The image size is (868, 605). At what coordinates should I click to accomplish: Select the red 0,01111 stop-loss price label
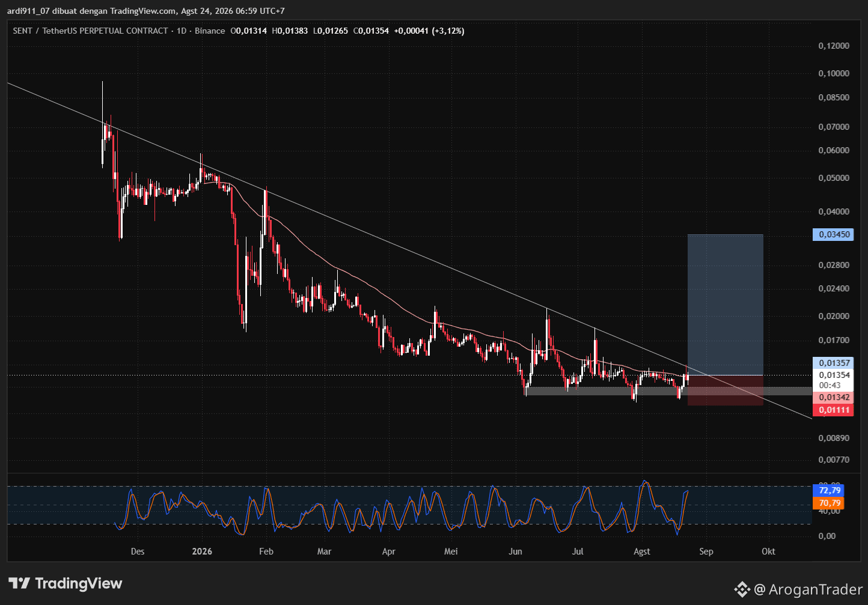click(832, 410)
